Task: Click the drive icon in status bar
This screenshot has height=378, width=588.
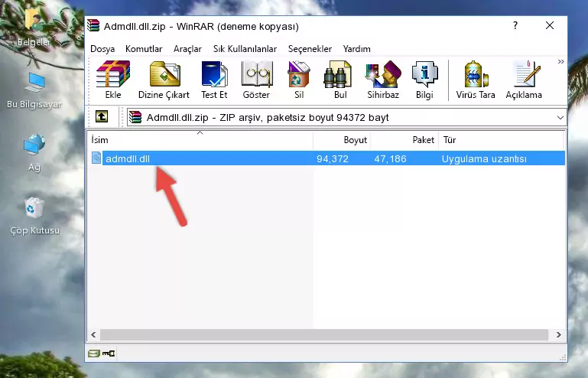Action: pyautogui.click(x=94, y=354)
